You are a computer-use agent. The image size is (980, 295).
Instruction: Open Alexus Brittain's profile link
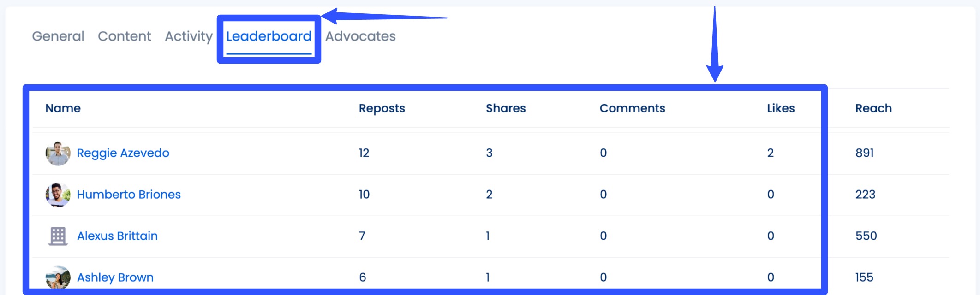pos(117,236)
